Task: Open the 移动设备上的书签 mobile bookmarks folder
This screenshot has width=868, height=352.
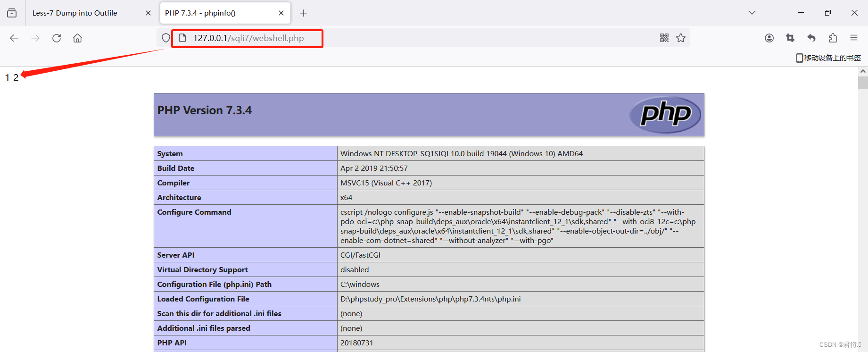Action: pos(828,58)
